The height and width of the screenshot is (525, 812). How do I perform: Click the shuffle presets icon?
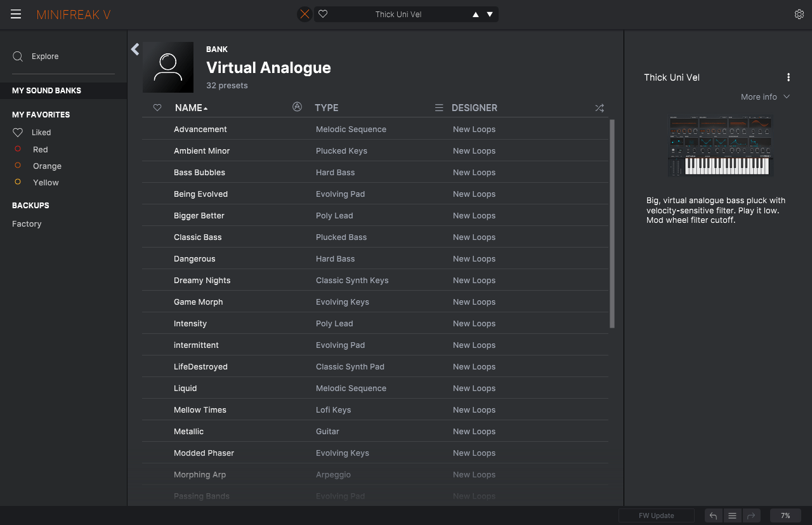599,108
